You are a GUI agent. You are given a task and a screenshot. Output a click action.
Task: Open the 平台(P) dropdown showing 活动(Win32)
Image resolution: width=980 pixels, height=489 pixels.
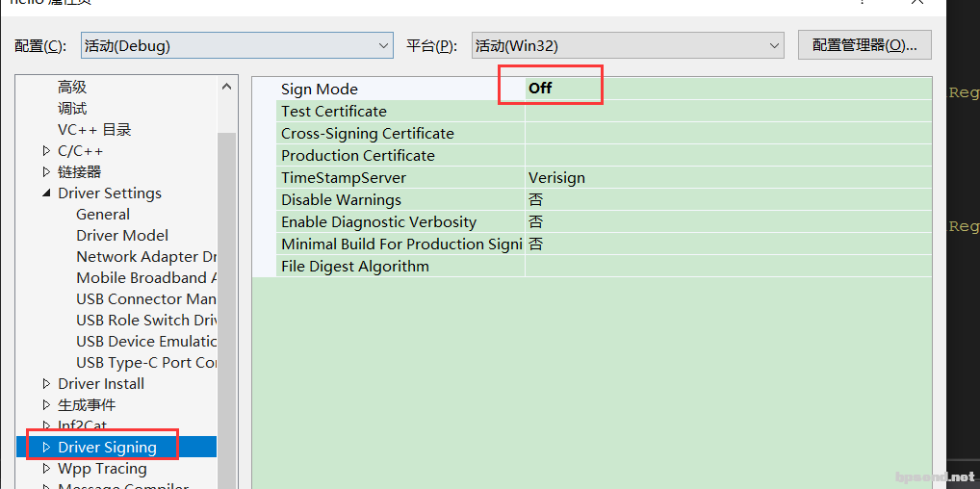628,45
